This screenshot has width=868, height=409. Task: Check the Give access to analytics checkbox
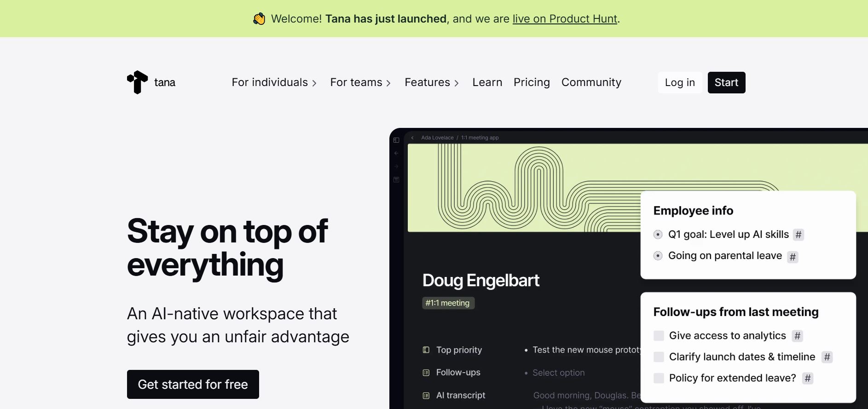tap(659, 336)
